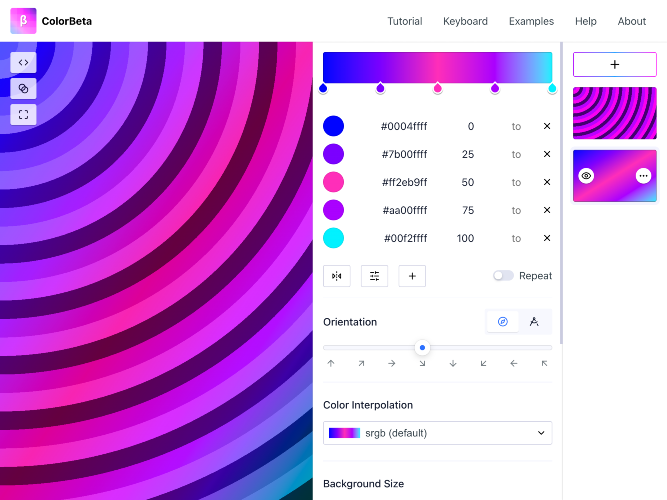The image size is (667, 500).
Task: Set orientation to up-right arrow
Action: tap(361, 363)
